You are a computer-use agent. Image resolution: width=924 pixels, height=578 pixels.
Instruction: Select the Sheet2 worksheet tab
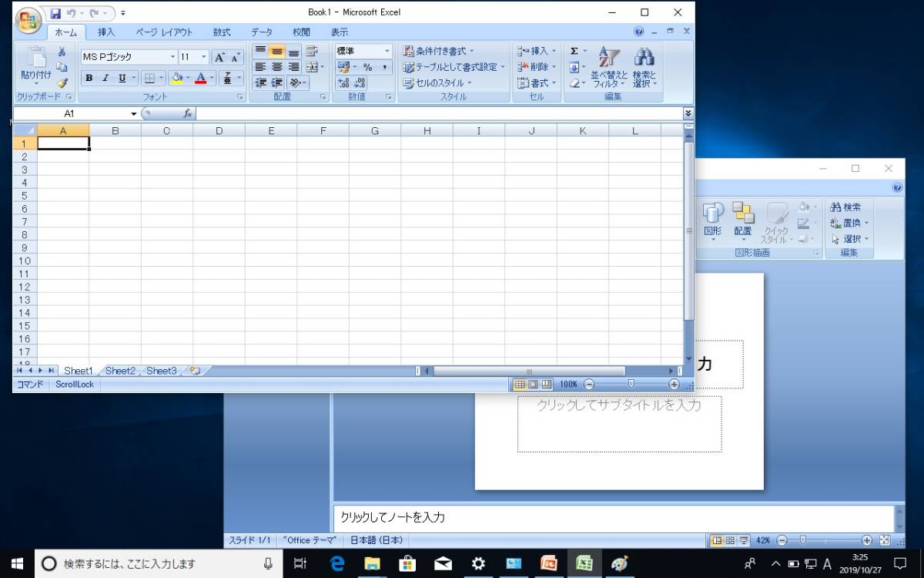120,371
